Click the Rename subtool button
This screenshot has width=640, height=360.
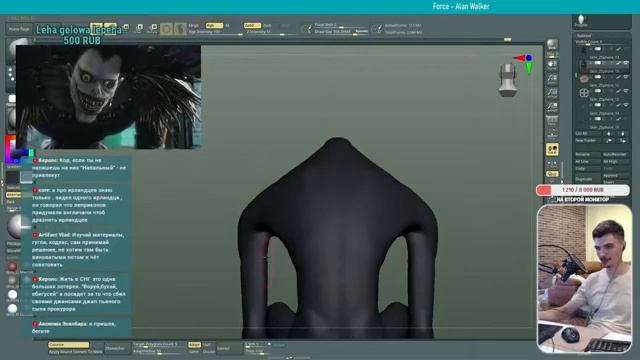(x=588, y=154)
